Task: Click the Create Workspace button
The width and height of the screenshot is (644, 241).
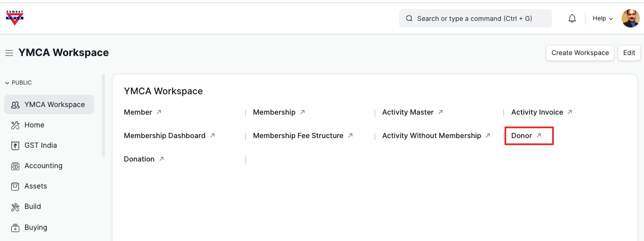Action: [x=580, y=53]
